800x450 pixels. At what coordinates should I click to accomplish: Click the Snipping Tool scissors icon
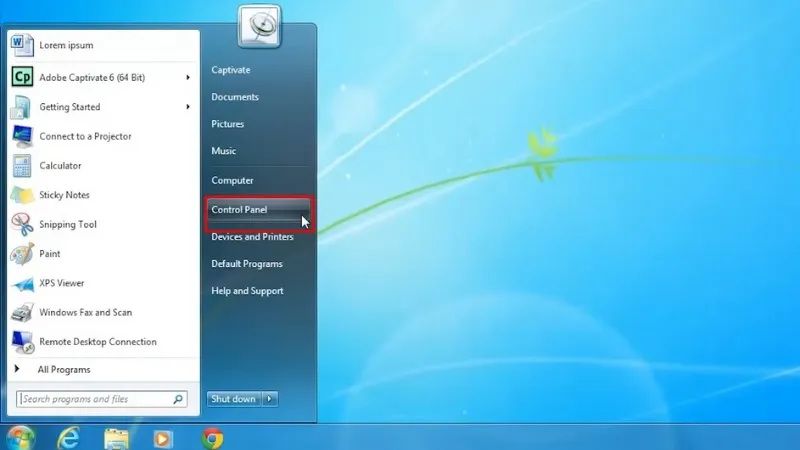[22, 224]
